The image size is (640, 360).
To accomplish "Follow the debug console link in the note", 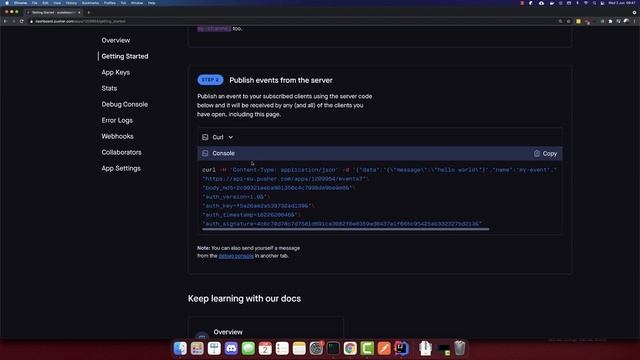I will coord(236,256).
